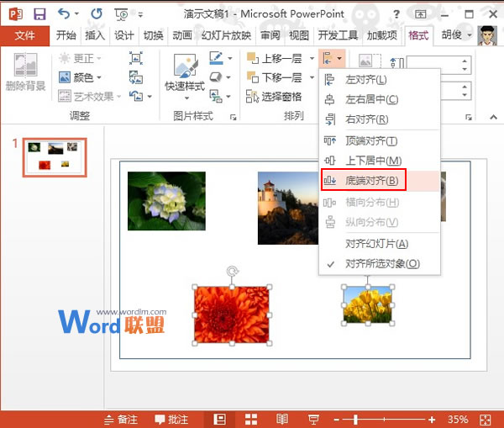Open the Color (颜色) dropdown
The width and height of the screenshot is (504, 428).
(x=81, y=77)
